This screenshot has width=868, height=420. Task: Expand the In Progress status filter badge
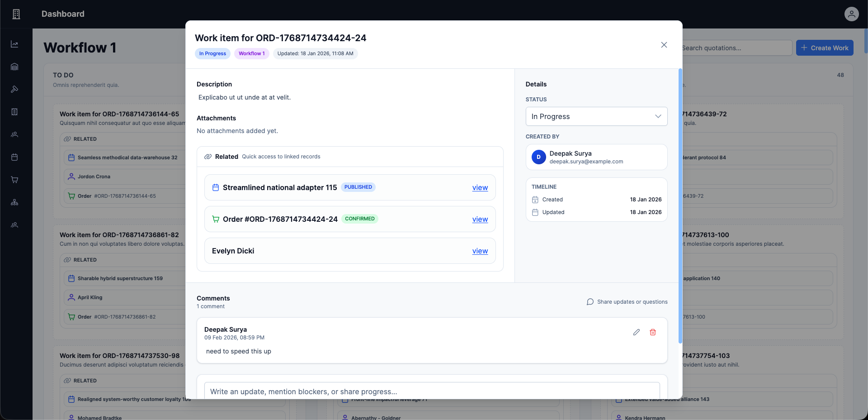tap(212, 53)
